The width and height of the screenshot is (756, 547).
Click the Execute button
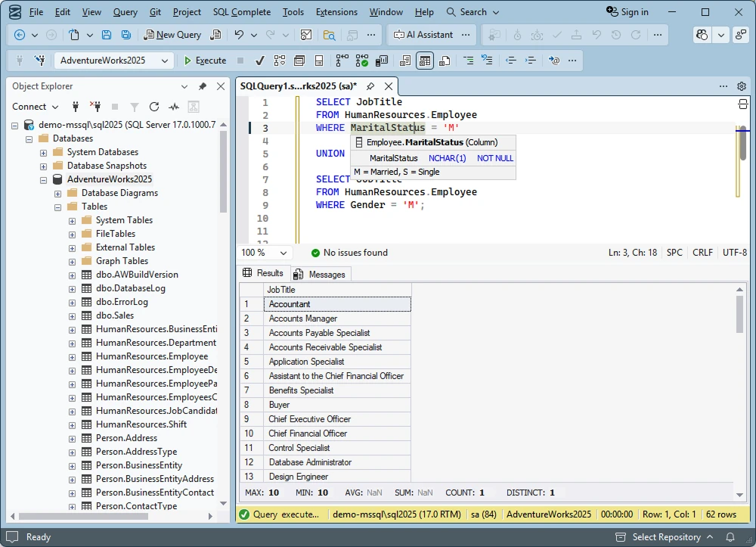click(206, 61)
